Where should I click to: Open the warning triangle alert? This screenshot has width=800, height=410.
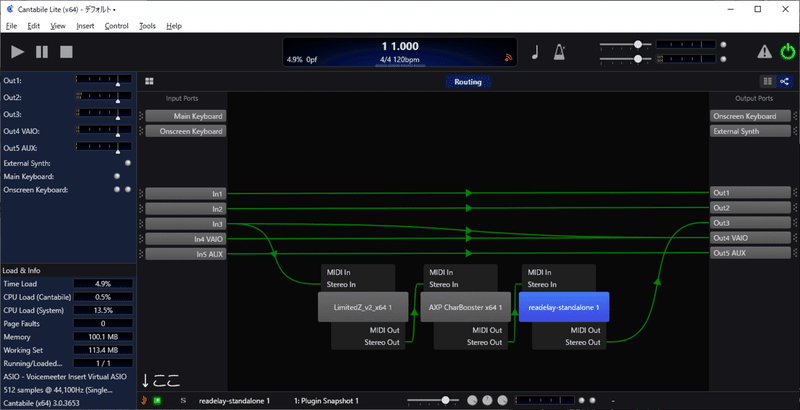pyautogui.click(x=764, y=52)
